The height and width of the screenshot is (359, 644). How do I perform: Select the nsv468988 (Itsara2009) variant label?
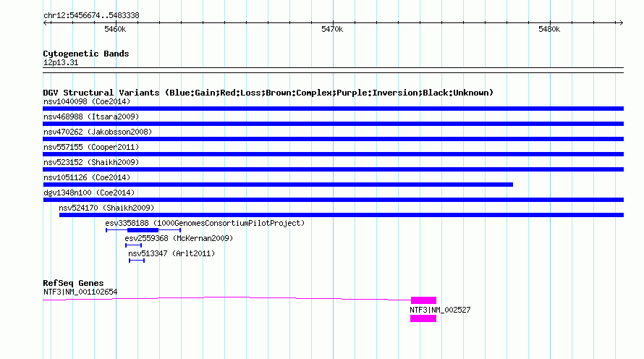pos(91,117)
